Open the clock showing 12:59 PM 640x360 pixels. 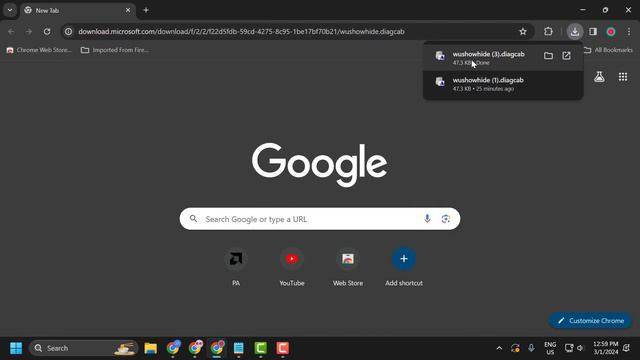[x=606, y=348]
